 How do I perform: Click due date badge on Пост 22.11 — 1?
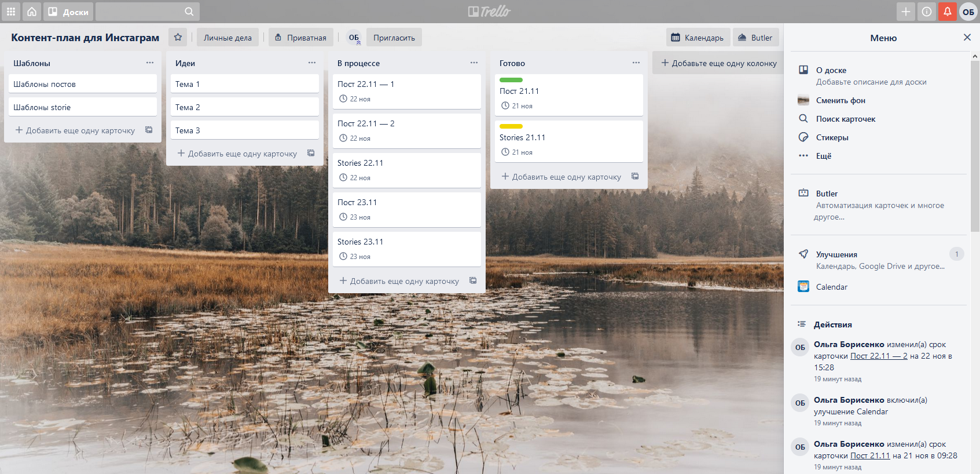pyautogui.click(x=355, y=99)
